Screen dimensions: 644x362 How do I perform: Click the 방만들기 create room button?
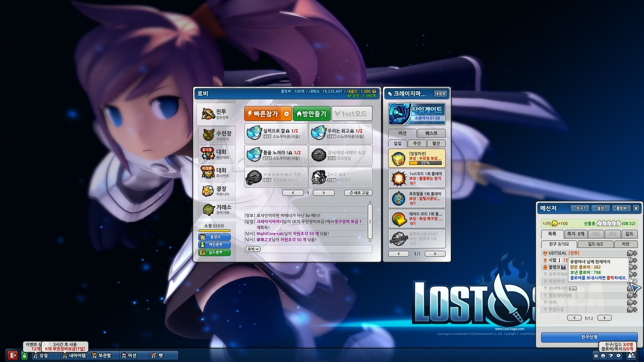click(x=311, y=114)
